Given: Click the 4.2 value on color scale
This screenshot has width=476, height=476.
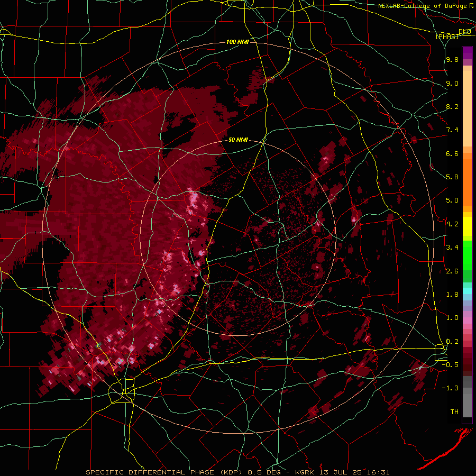Looking at the screenshot, I should pyautogui.click(x=452, y=224).
